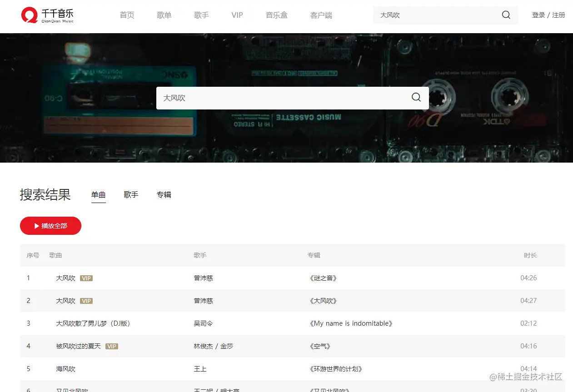Click the 登录 link
Image resolution: width=573 pixels, height=392 pixels.
tap(538, 15)
